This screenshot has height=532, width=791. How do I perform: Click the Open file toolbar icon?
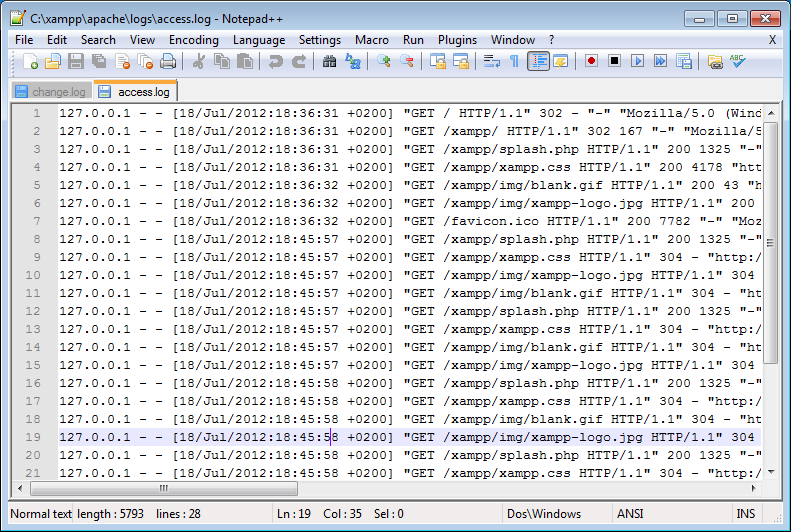pos(52,62)
